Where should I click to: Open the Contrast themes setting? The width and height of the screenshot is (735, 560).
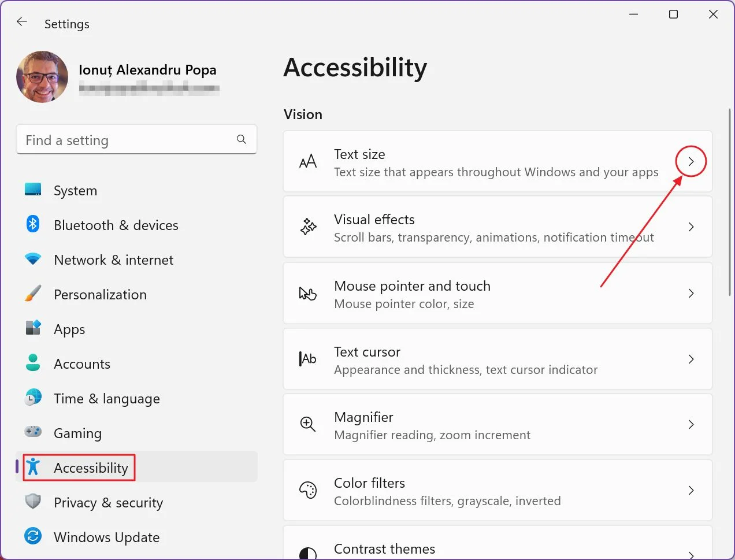(498, 543)
